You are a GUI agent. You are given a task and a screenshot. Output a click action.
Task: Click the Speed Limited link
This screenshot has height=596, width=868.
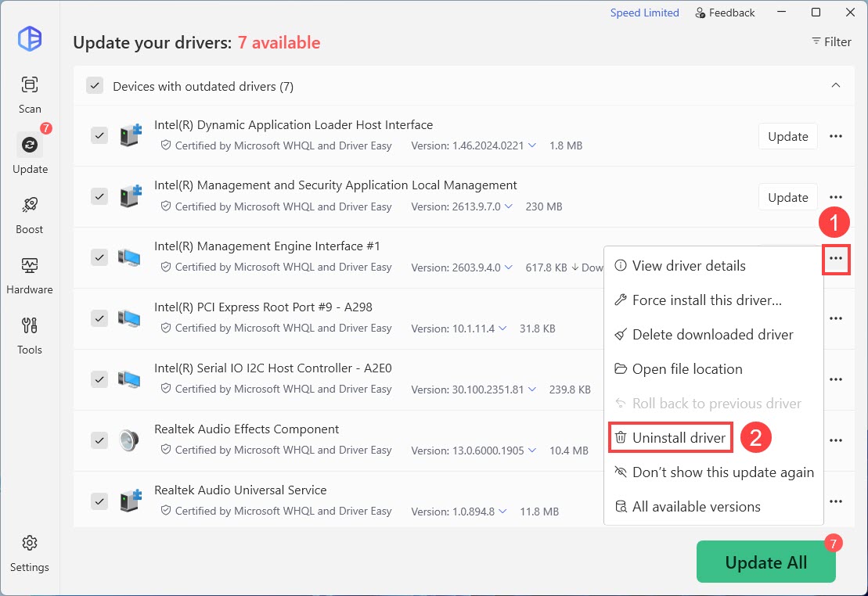click(x=644, y=13)
